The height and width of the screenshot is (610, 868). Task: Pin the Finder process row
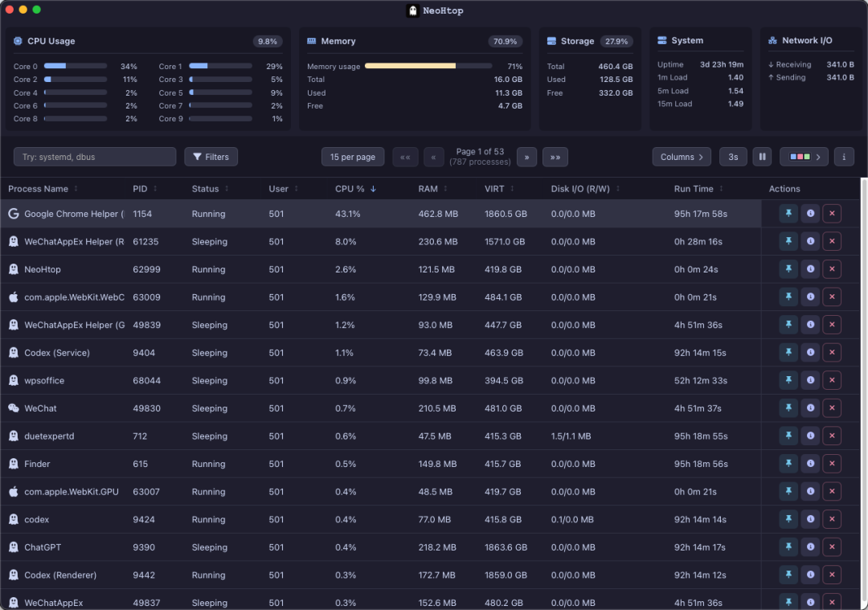click(788, 463)
